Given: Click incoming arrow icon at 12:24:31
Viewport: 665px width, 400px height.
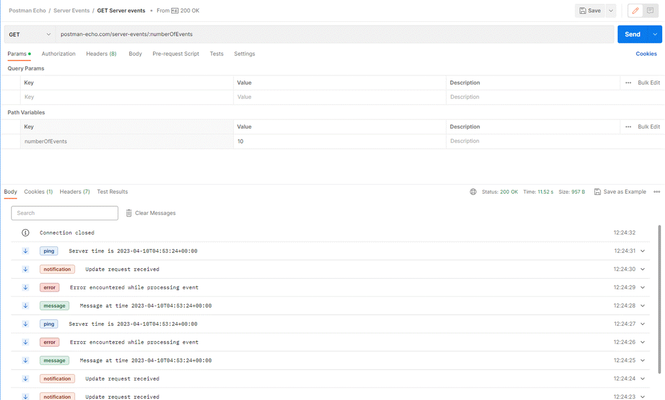Looking at the screenshot, I should tap(25, 251).
